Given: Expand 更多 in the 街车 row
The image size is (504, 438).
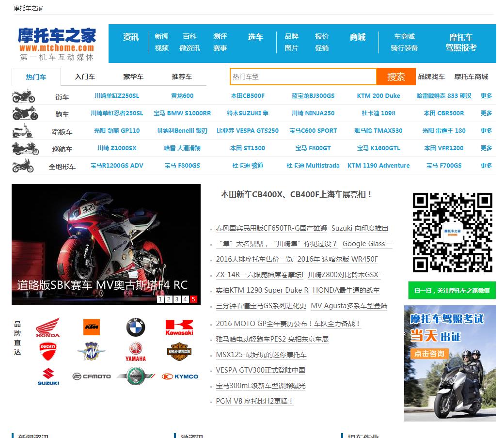Looking at the screenshot, I should pyautogui.click(x=487, y=96).
